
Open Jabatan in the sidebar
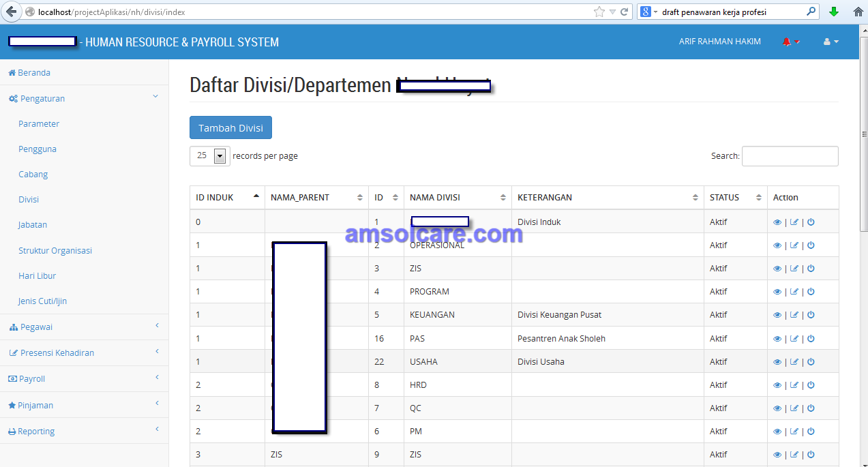pos(33,224)
